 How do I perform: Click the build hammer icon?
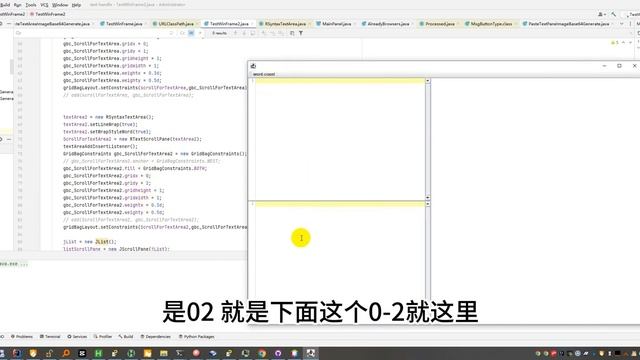click(x=613, y=14)
